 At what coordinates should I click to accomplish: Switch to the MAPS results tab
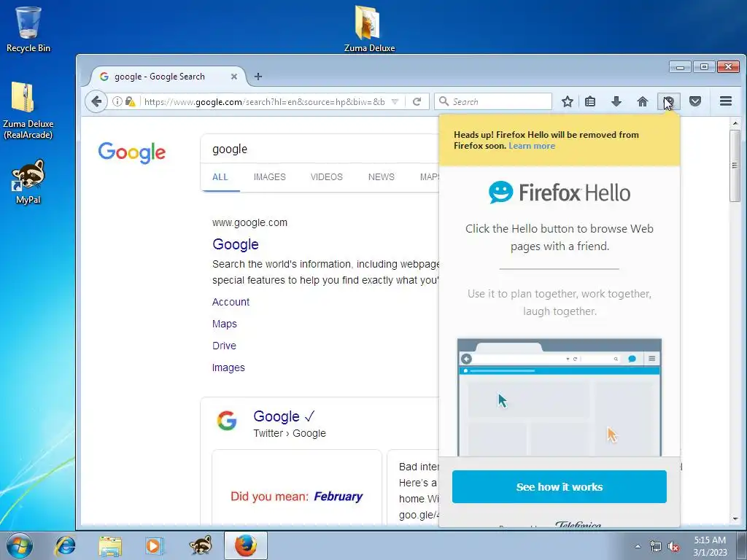point(429,177)
